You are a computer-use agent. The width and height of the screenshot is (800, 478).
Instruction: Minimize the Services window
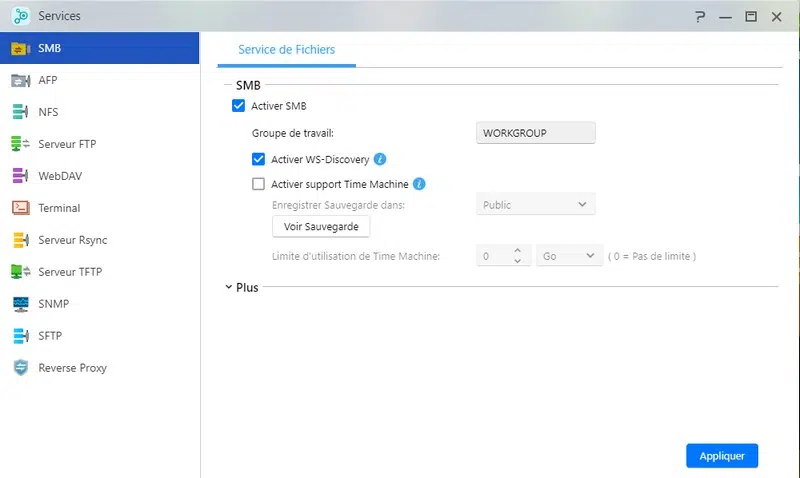click(x=726, y=17)
